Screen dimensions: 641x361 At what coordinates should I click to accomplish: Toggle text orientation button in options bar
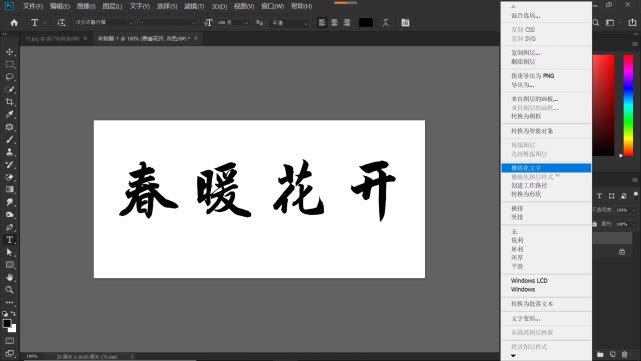tap(61, 22)
